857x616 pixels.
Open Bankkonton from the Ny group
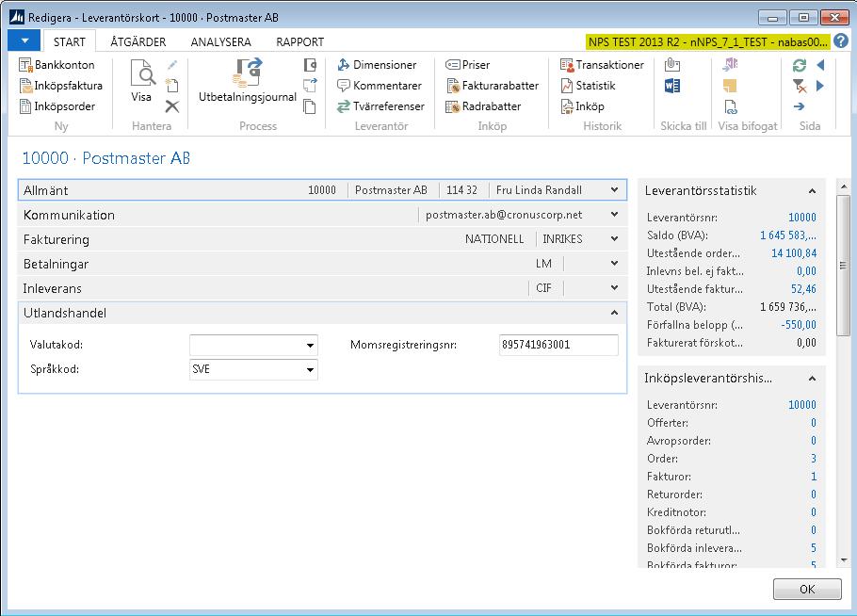pos(57,64)
